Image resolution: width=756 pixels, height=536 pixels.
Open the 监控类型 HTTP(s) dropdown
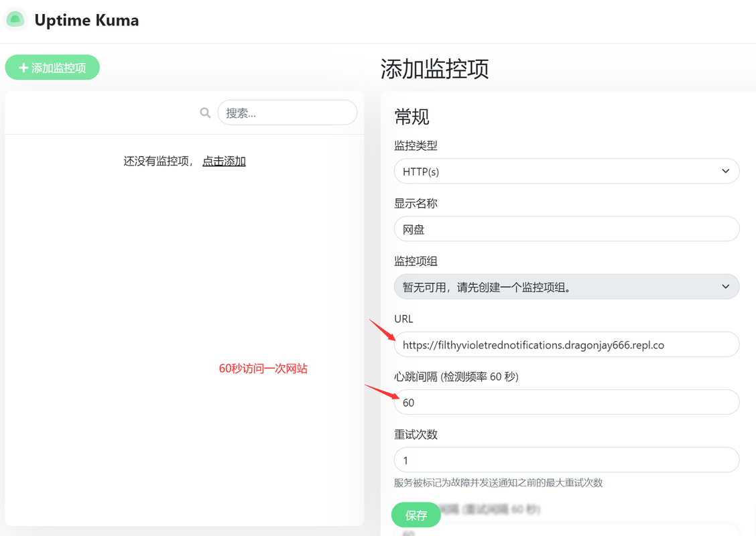566,171
